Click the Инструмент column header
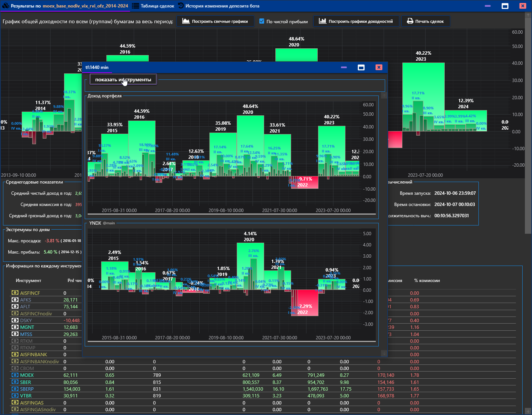The image size is (532, 415). point(28,281)
